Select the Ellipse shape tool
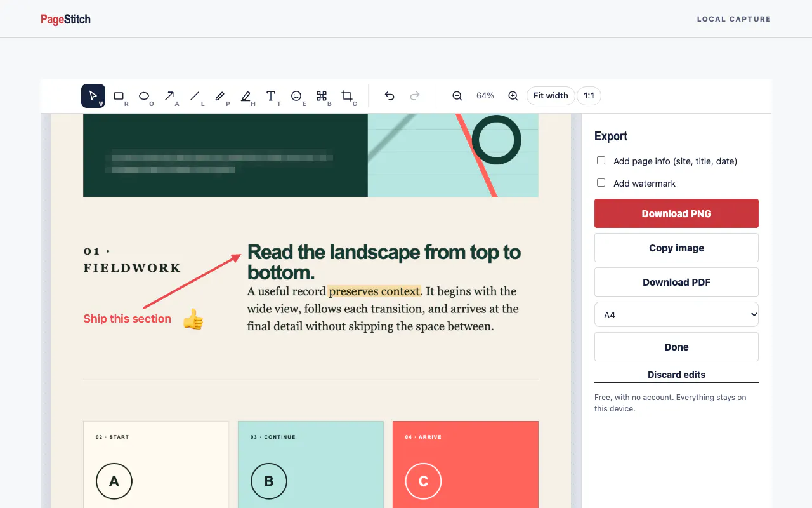This screenshot has width=812, height=508. (144, 96)
